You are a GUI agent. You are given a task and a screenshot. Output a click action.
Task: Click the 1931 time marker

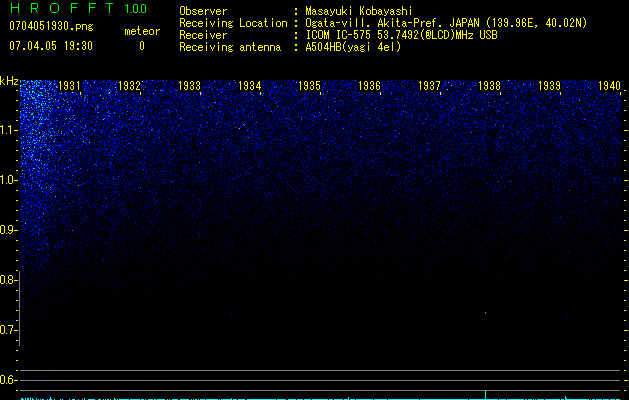(x=69, y=85)
